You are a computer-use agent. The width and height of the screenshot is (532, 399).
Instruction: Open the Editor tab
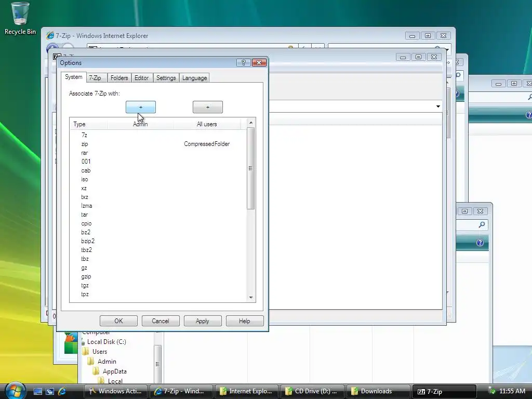pos(141,78)
